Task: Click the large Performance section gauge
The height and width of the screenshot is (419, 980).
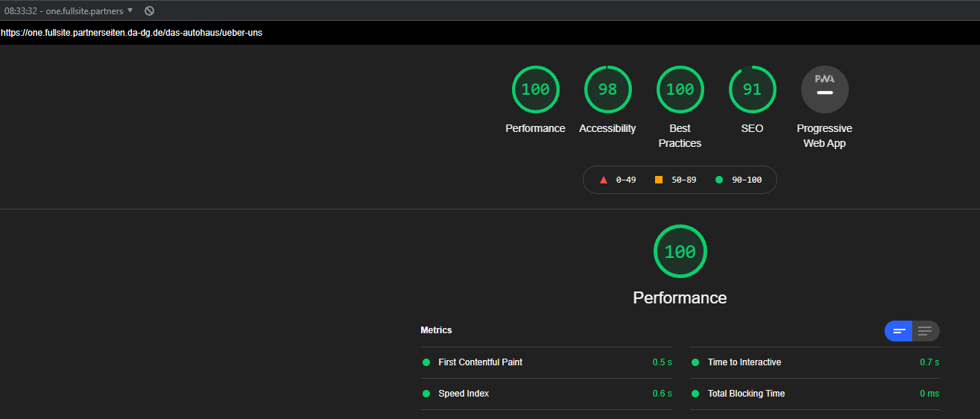Action: [680, 252]
